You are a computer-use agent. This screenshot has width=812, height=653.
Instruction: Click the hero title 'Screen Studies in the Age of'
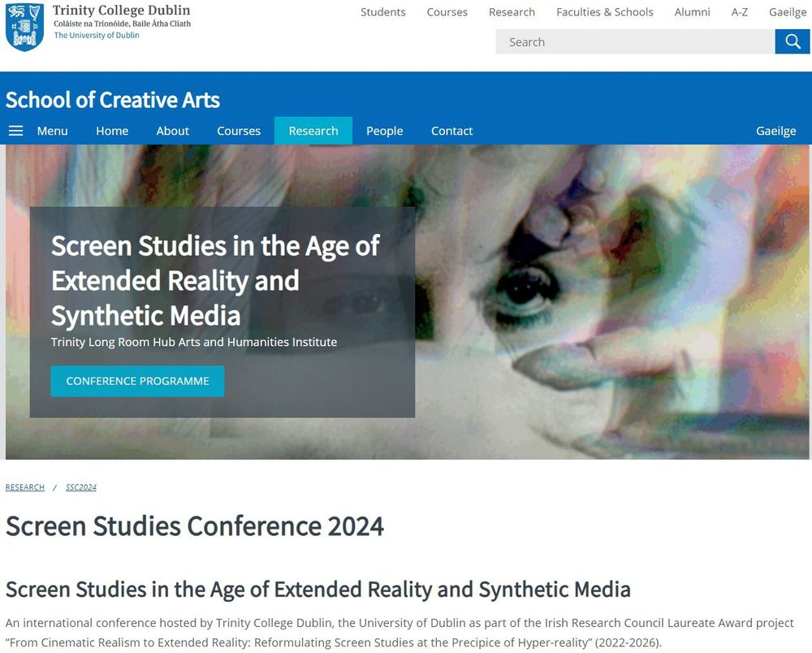[x=215, y=245]
